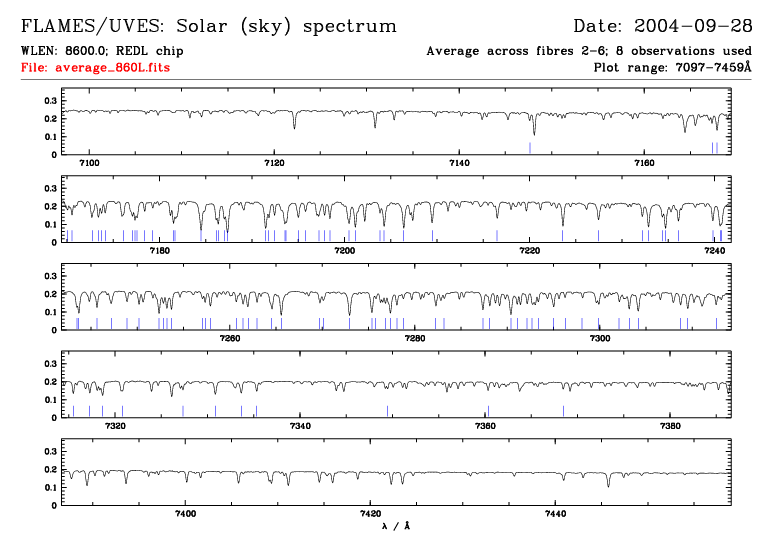Viewport: 782px width, 542px height.
Task: Click the blue marker near 7368.5 in the fourth panel
Action: tap(564, 411)
